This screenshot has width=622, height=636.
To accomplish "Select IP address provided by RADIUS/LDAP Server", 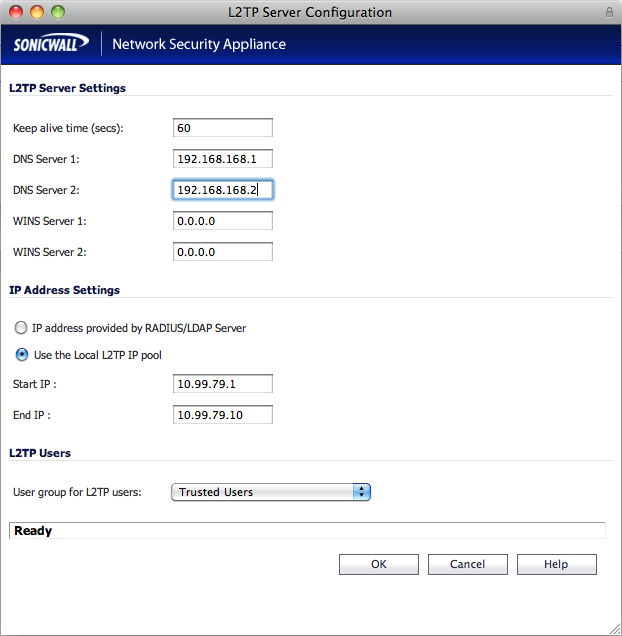I will click(20, 328).
